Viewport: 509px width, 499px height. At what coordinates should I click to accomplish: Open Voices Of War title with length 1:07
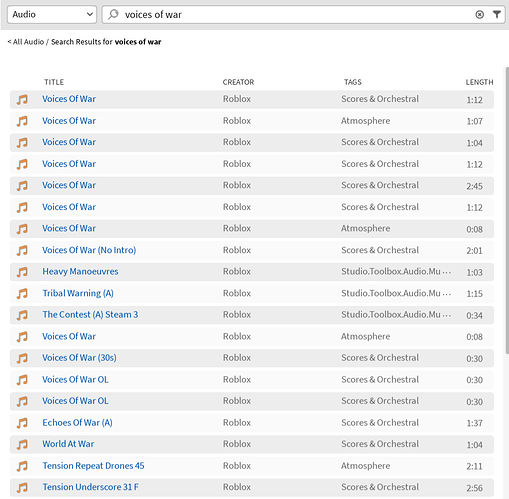[69, 121]
